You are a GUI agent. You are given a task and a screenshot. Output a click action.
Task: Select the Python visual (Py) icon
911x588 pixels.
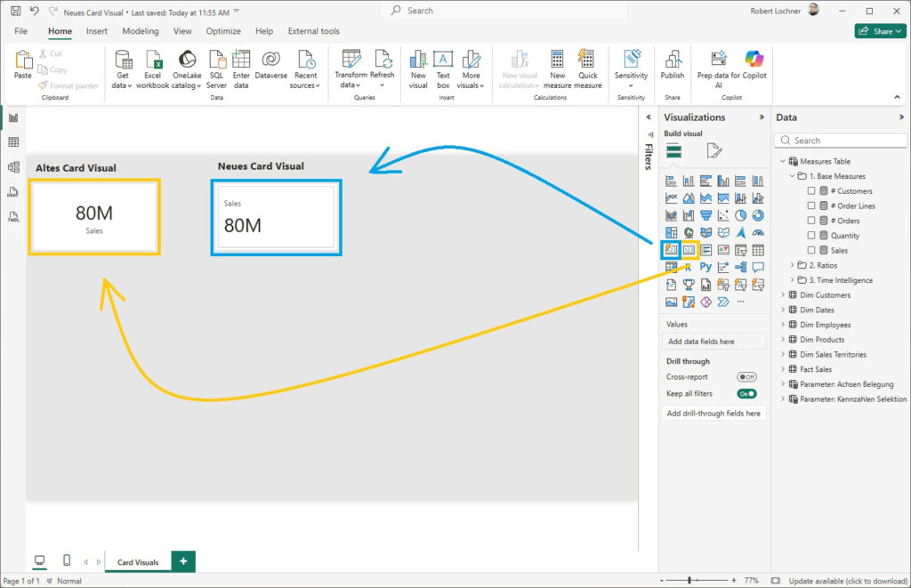click(x=705, y=266)
